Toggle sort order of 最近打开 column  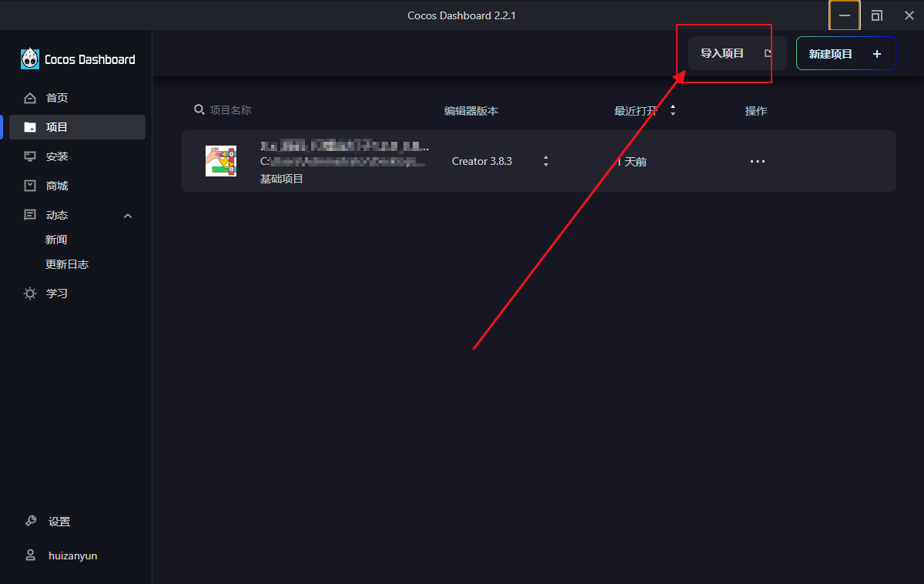672,111
